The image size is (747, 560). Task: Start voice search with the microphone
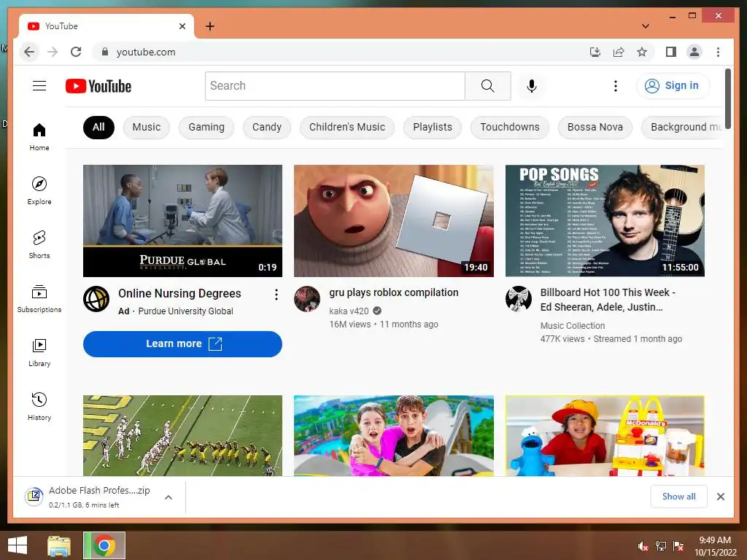(532, 86)
